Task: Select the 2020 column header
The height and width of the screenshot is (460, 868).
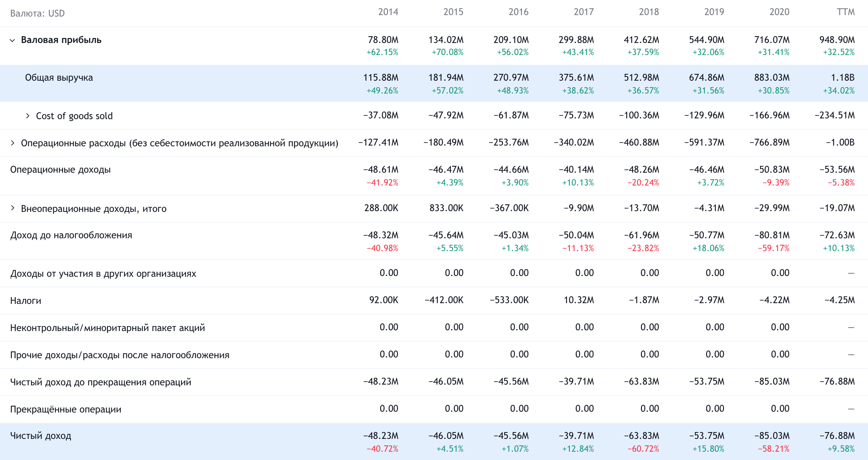Action: [779, 12]
